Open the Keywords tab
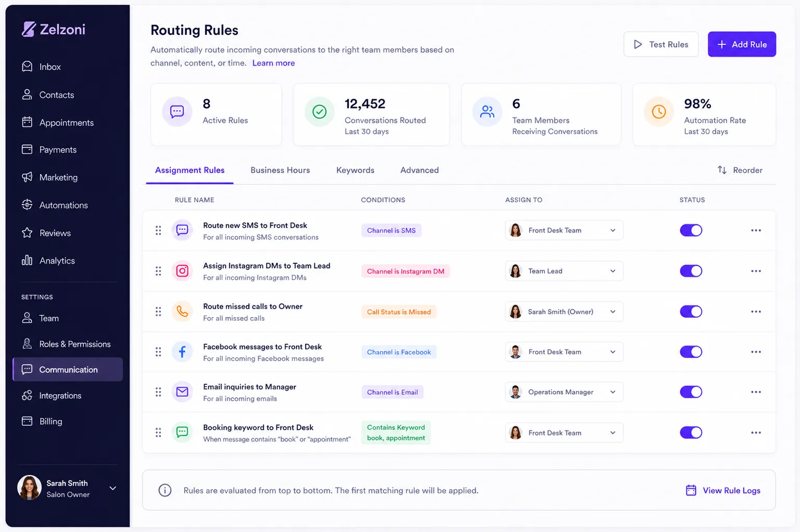 coord(355,170)
